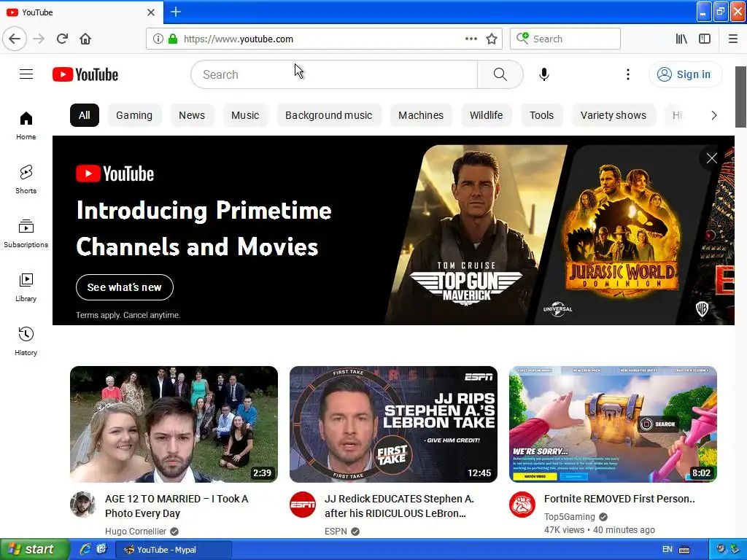The image size is (747, 560).
Task: Open a new tab with plus icon
Action: tap(176, 12)
